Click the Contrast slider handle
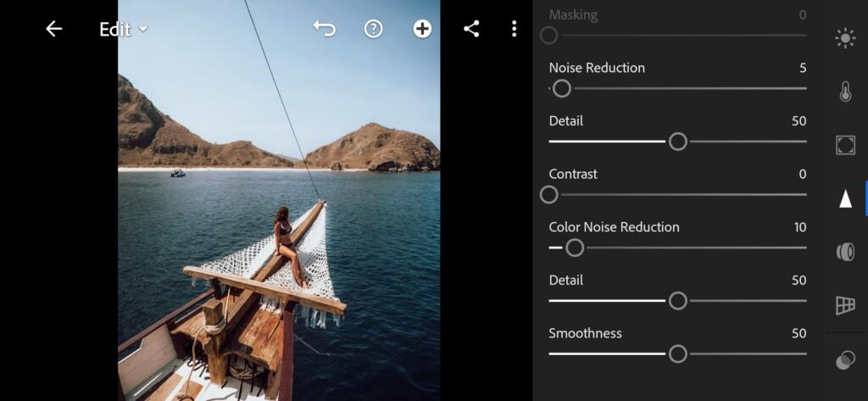The width and height of the screenshot is (868, 401). (x=548, y=195)
